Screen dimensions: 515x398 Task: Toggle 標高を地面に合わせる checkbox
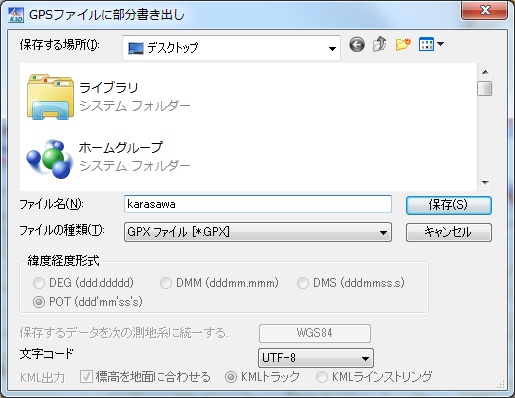86,377
